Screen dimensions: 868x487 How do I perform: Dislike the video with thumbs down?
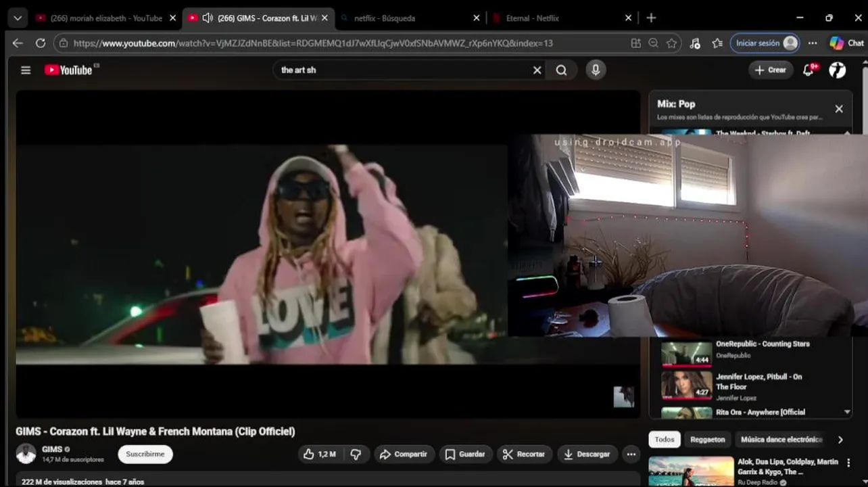click(356, 454)
